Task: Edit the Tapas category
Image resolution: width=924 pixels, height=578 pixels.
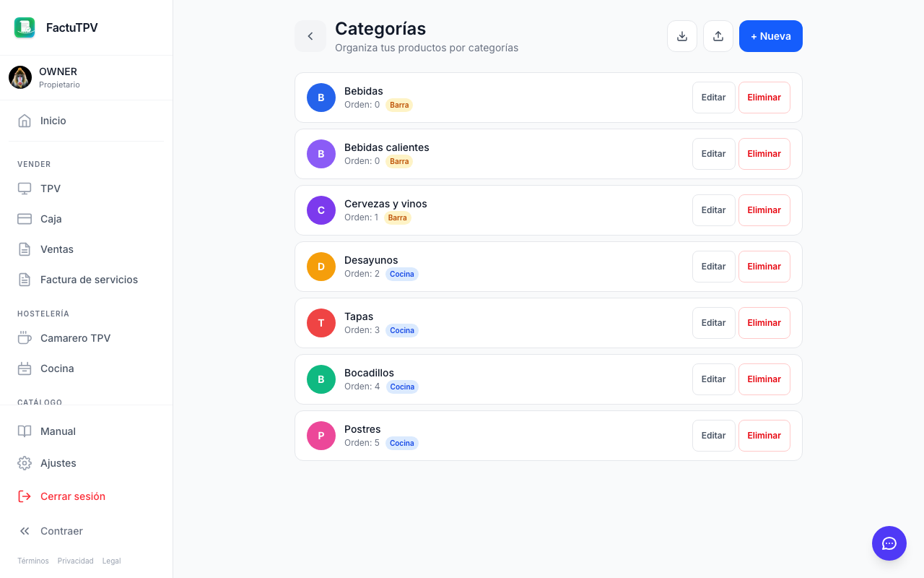Action: [x=714, y=323]
